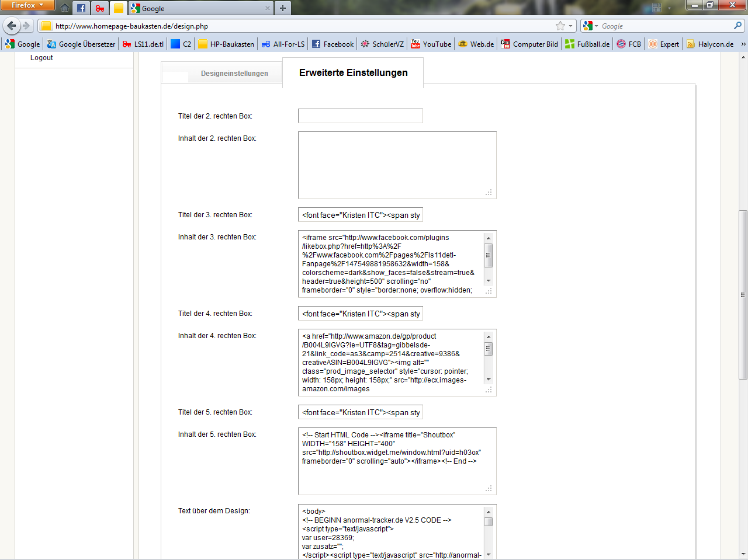Click the search magnifier icon
The width and height of the screenshot is (748, 560).
(738, 26)
